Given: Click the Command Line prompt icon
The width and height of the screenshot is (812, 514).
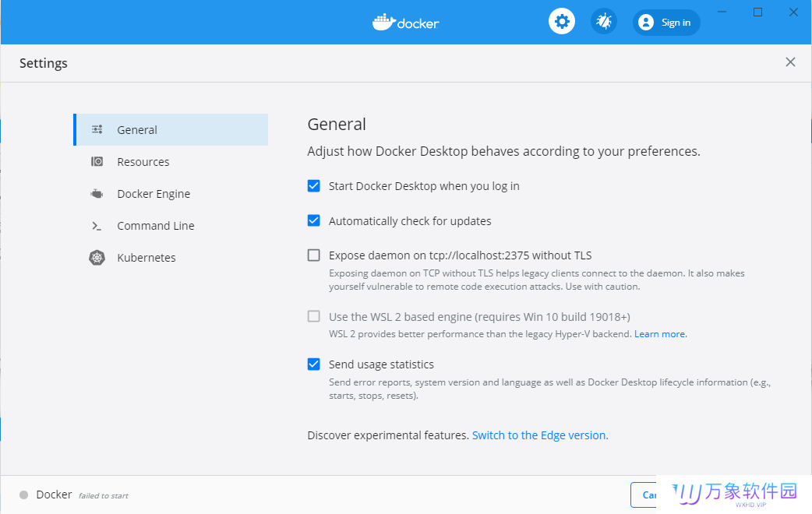Looking at the screenshot, I should pyautogui.click(x=97, y=226).
